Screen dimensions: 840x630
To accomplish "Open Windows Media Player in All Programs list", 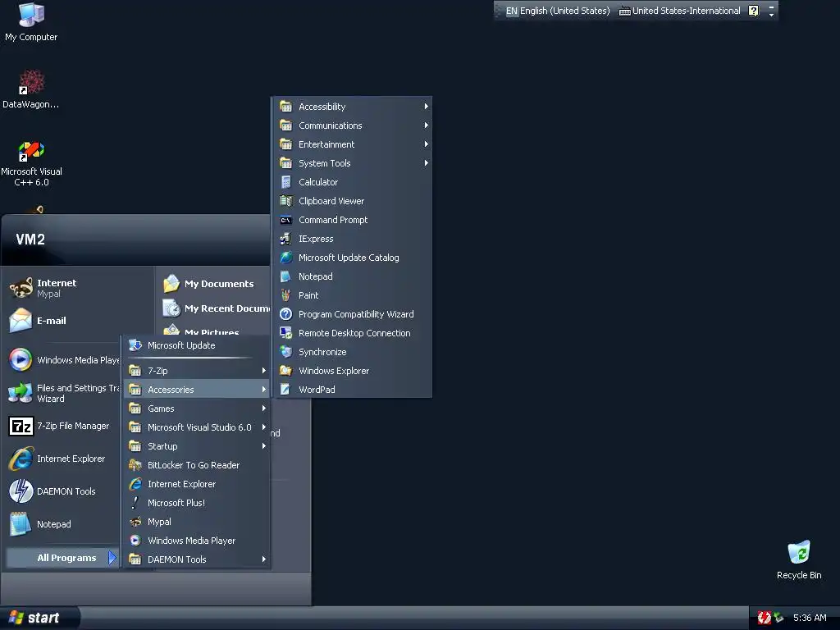I will point(196,541).
